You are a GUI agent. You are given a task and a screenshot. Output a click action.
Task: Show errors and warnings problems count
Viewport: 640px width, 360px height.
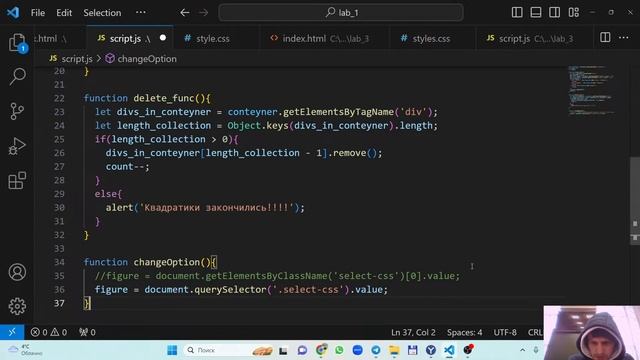click(49, 332)
